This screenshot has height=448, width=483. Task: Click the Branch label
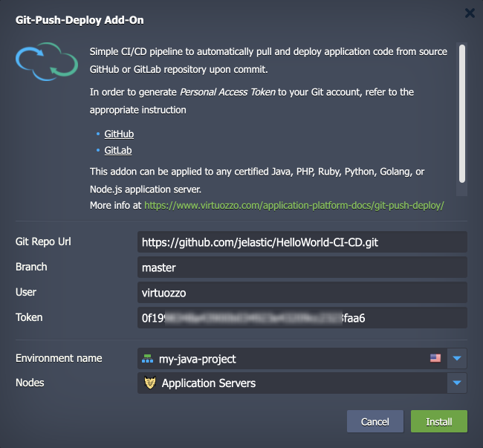tap(31, 267)
